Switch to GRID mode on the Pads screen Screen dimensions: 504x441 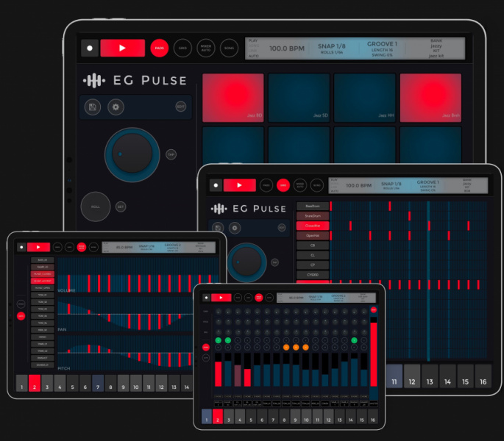pos(182,49)
